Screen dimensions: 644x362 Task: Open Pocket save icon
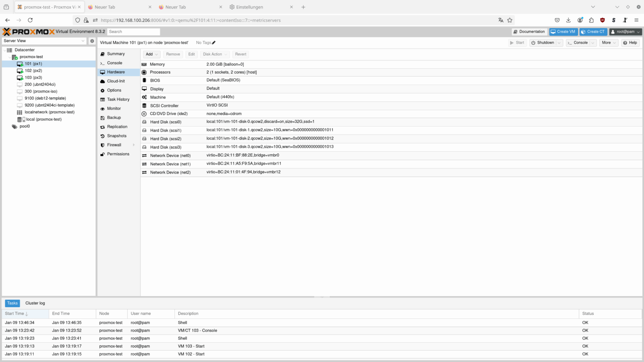[x=557, y=20]
